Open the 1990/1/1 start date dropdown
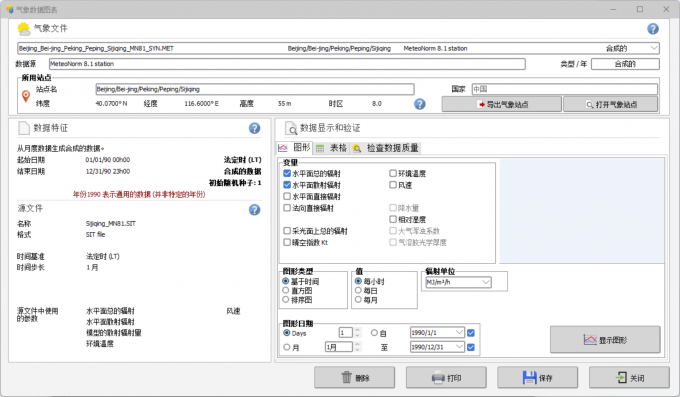Screen dimensions: 680x397 459,333
